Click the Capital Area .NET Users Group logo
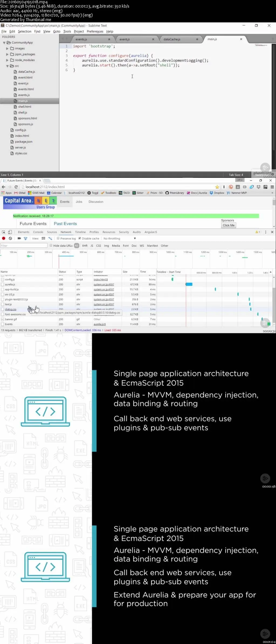The image size is (276, 644). (30, 203)
